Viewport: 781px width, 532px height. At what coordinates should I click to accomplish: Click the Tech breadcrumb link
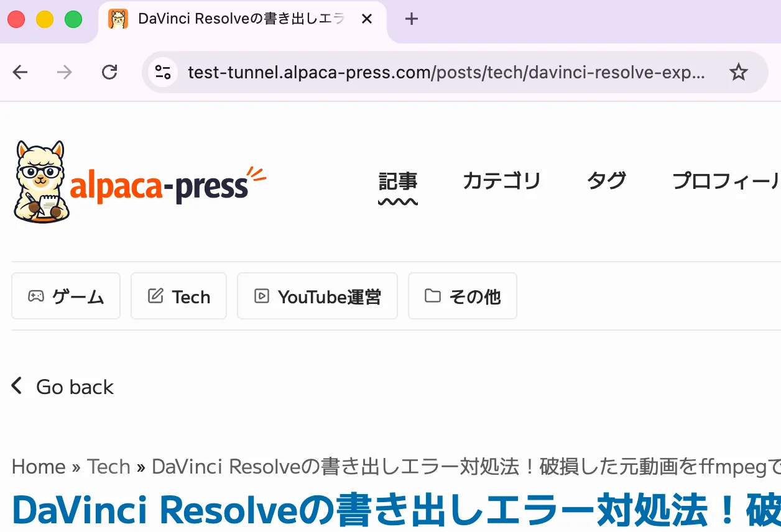tap(109, 466)
